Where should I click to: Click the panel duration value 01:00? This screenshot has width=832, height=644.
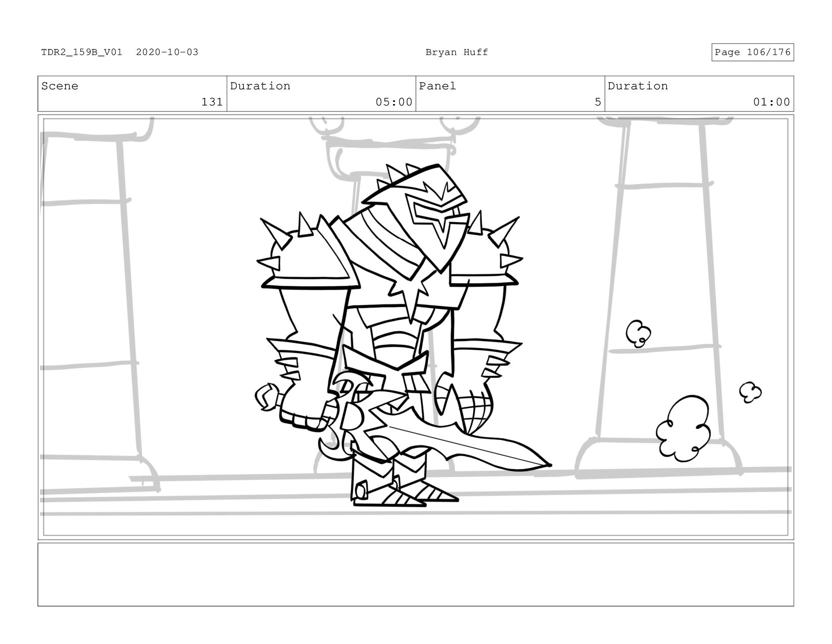click(771, 102)
